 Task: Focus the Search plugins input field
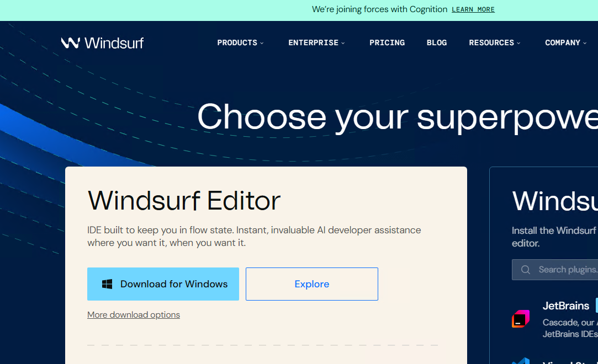click(555, 270)
